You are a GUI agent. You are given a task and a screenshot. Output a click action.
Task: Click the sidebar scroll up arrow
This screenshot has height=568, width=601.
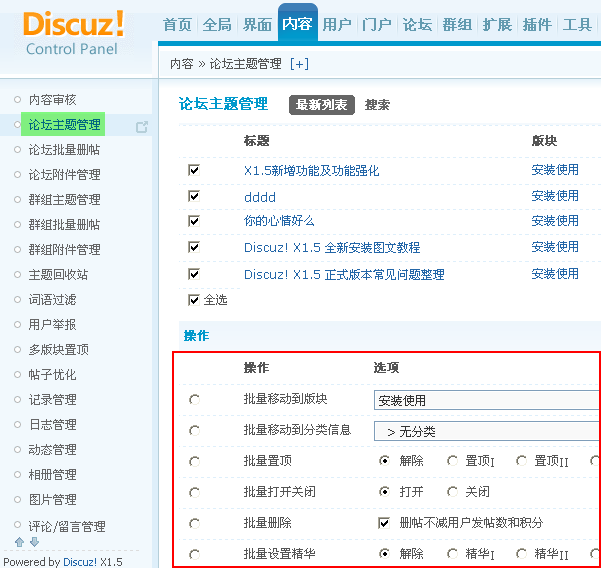[19, 542]
